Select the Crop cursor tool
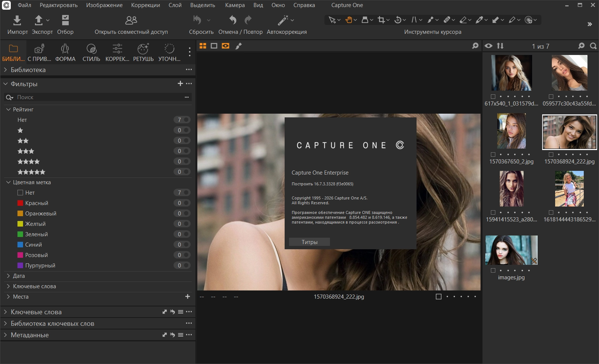This screenshot has width=599, height=364. tap(381, 20)
